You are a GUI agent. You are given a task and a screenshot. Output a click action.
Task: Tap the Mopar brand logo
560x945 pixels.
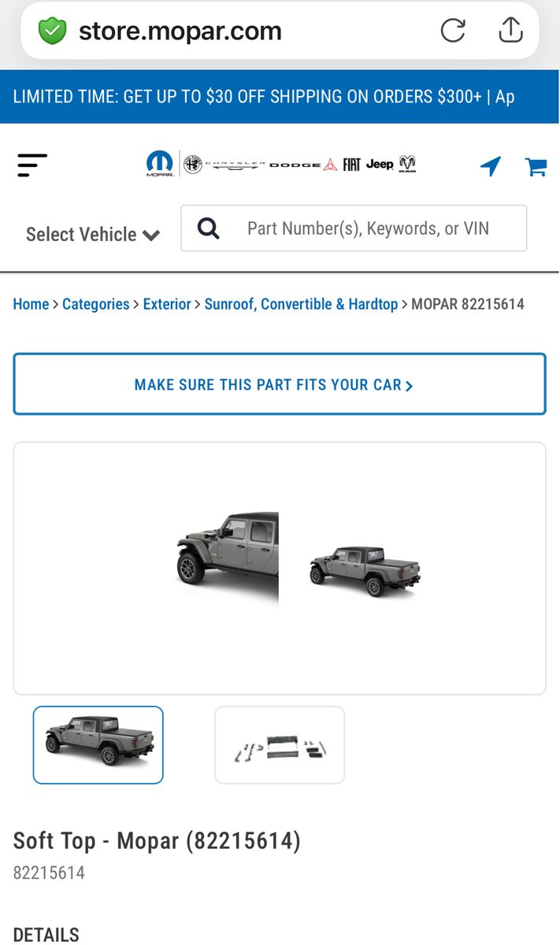pyautogui.click(x=160, y=165)
